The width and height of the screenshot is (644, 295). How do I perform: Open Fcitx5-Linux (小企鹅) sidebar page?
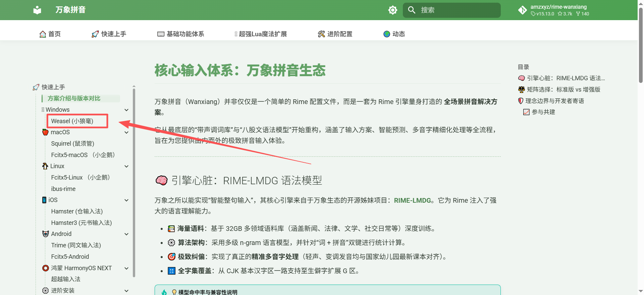(80, 178)
